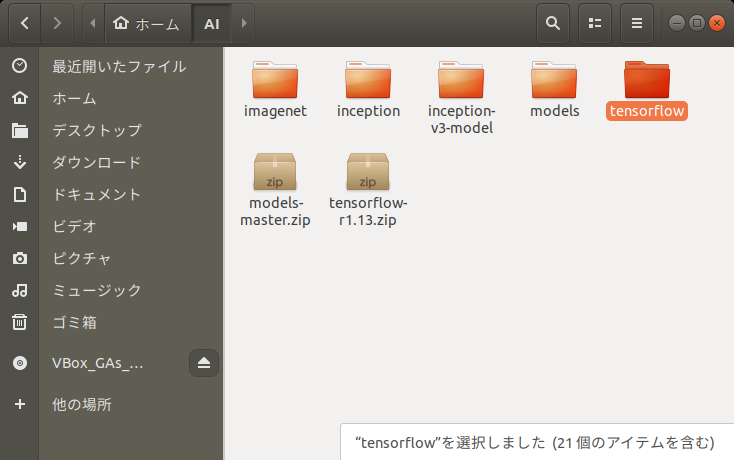Click the models-master.zip file name
The width and height of the screenshot is (734, 460).
coord(275,212)
